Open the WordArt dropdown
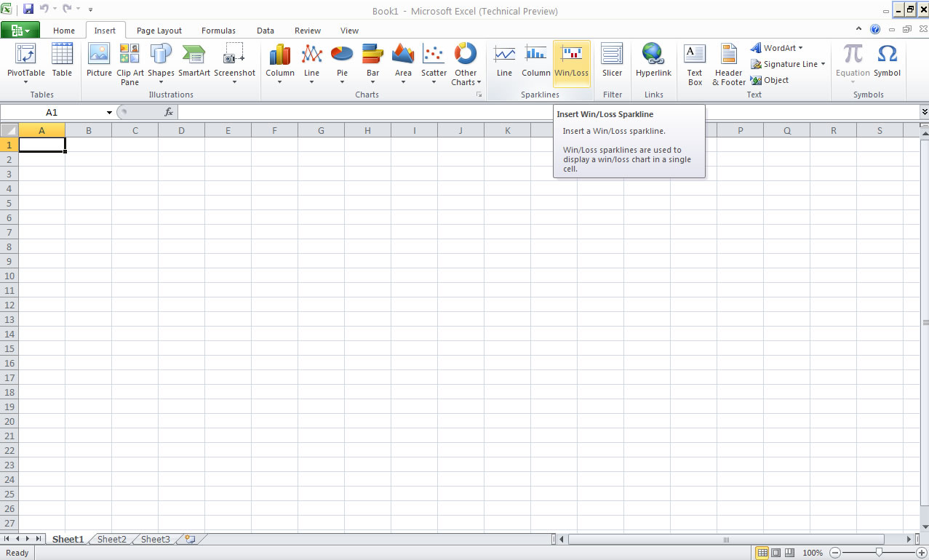Screen dimensions: 929x560 pos(776,48)
